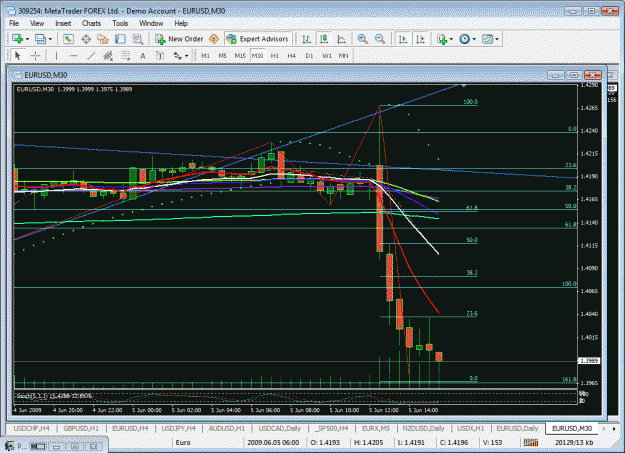Select the Vertical Line drawing tool
The width and height of the screenshot is (625, 453).
[x=56, y=55]
